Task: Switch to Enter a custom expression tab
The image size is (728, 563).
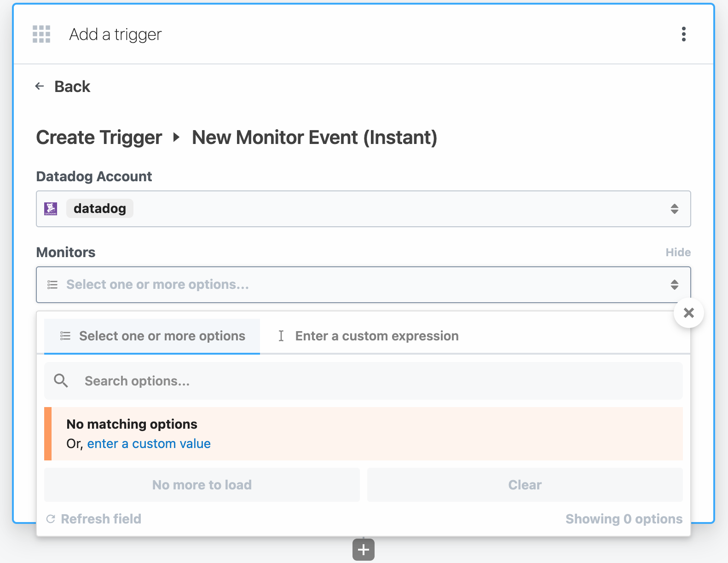Action: tap(368, 336)
